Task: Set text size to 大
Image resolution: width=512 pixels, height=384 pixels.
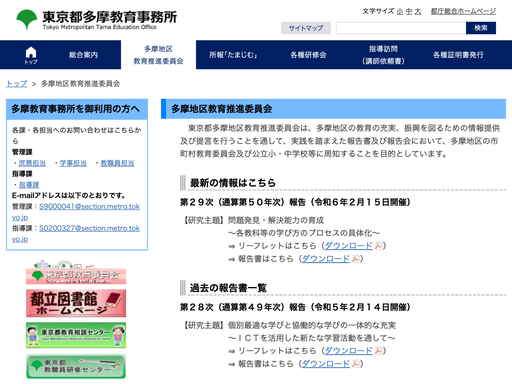Action: coord(418,12)
